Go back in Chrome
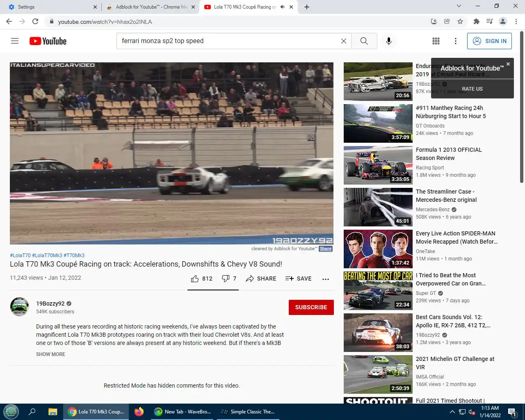Image resolution: width=525 pixels, height=420 pixels. [9, 21]
